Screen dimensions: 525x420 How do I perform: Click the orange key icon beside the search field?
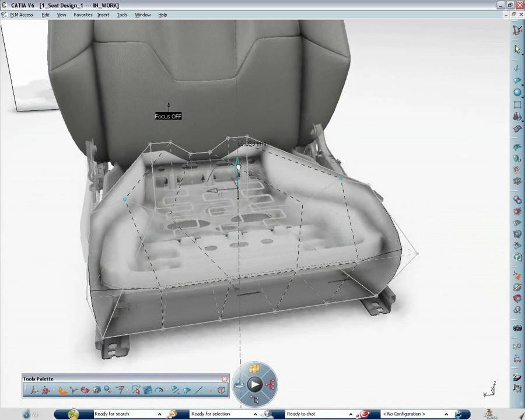[171, 414]
